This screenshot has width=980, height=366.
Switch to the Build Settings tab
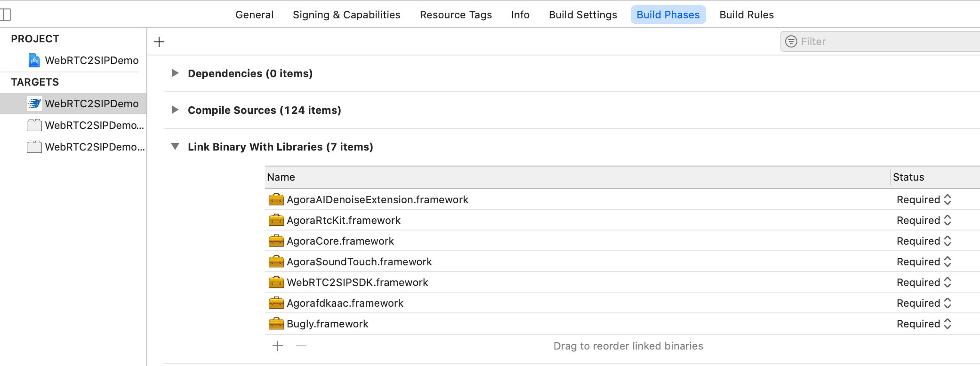(x=583, y=15)
